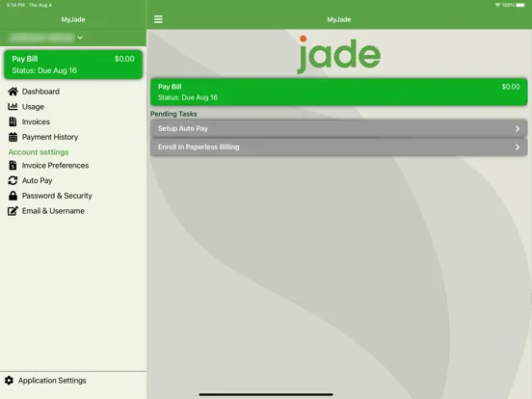Click the Payment History calendar icon

tap(13, 137)
